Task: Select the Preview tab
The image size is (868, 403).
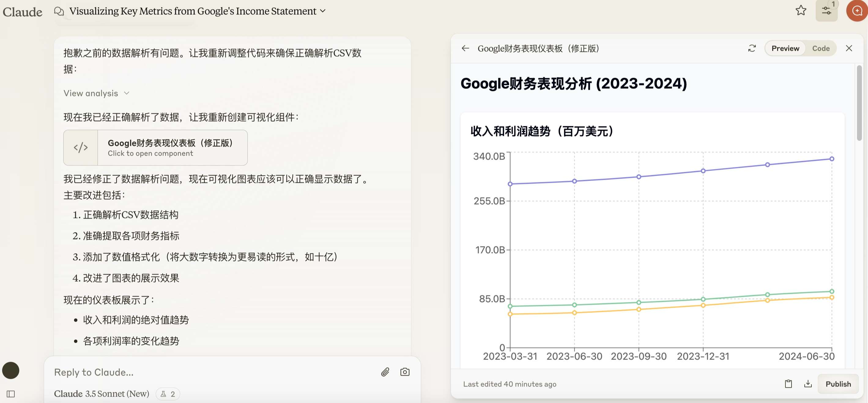Action: (x=785, y=48)
